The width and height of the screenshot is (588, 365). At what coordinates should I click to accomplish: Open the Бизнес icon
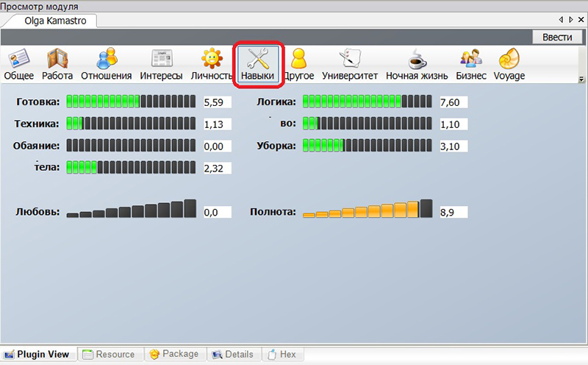pyautogui.click(x=470, y=59)
